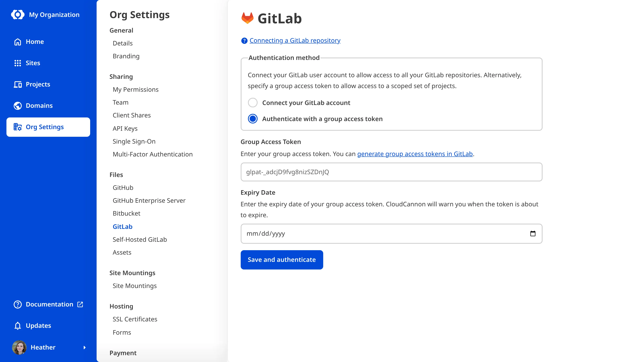Open My Permissions settings
Image resolution: width=644 pixels, height=362 pixels.
[135, 89]
